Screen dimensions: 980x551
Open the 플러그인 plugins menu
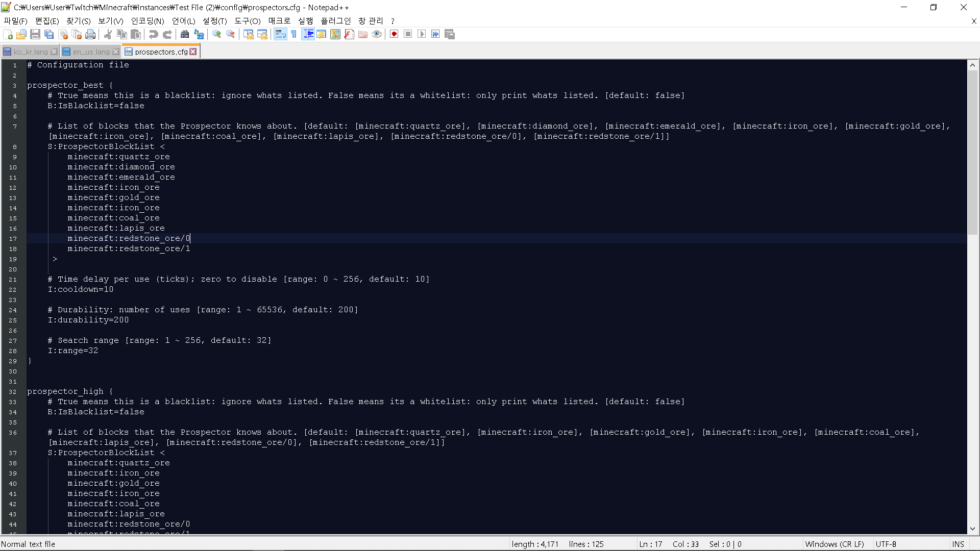[335, 21]
